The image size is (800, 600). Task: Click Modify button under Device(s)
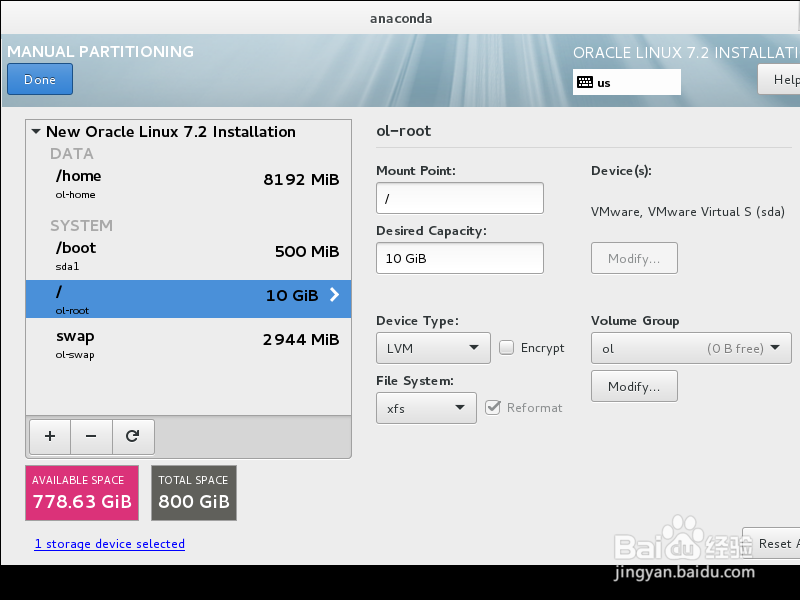634,258
